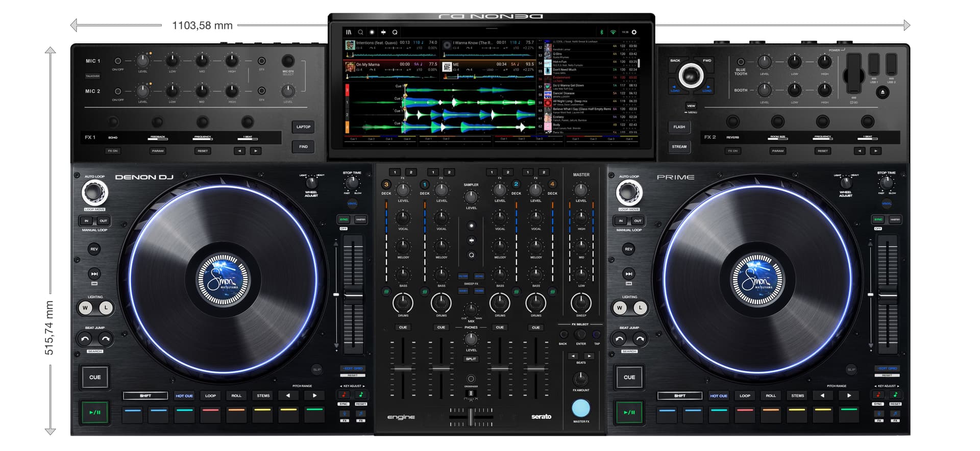Start playback with left deck play/pause button
Image resolution: width=980 pixels, height=451 pixels.
(95, 412)
